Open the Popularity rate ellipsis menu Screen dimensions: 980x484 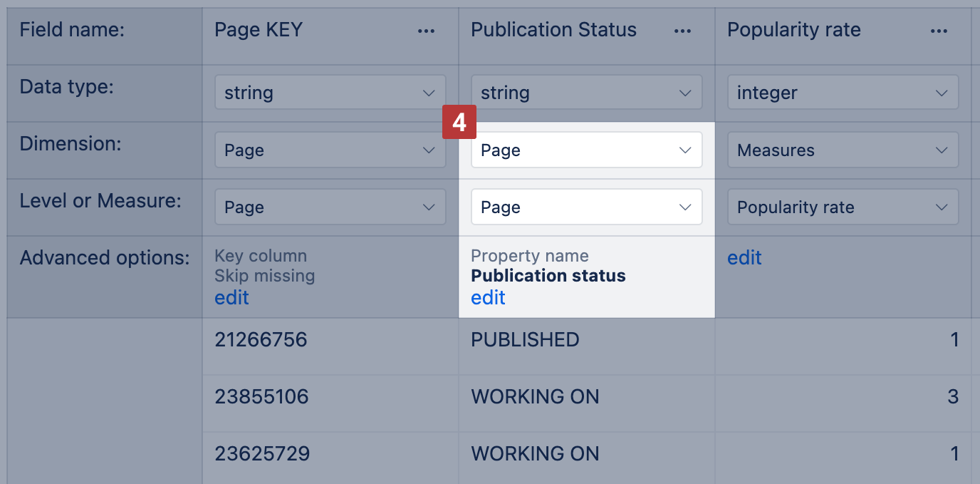939,31
